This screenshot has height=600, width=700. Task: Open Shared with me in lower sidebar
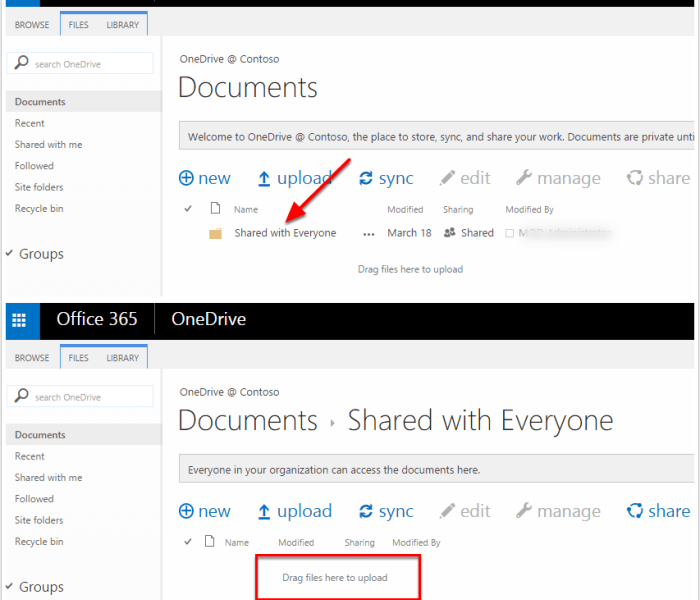(48, 478)
